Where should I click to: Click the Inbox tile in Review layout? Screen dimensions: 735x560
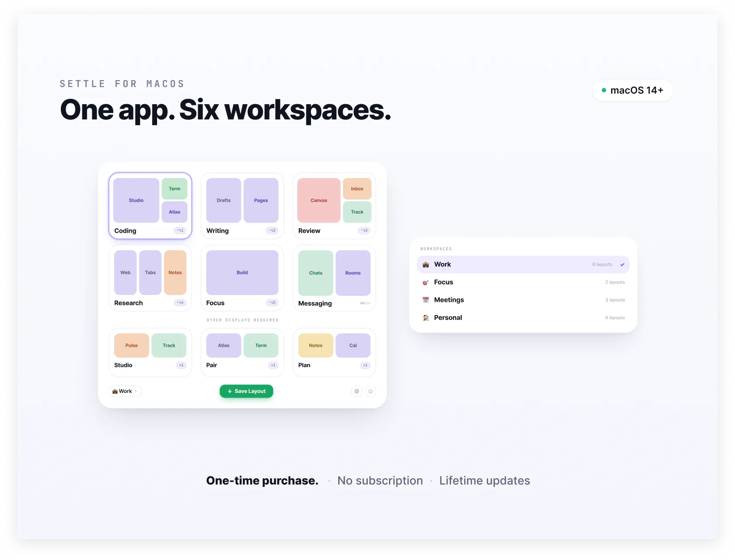coord(357,189)
